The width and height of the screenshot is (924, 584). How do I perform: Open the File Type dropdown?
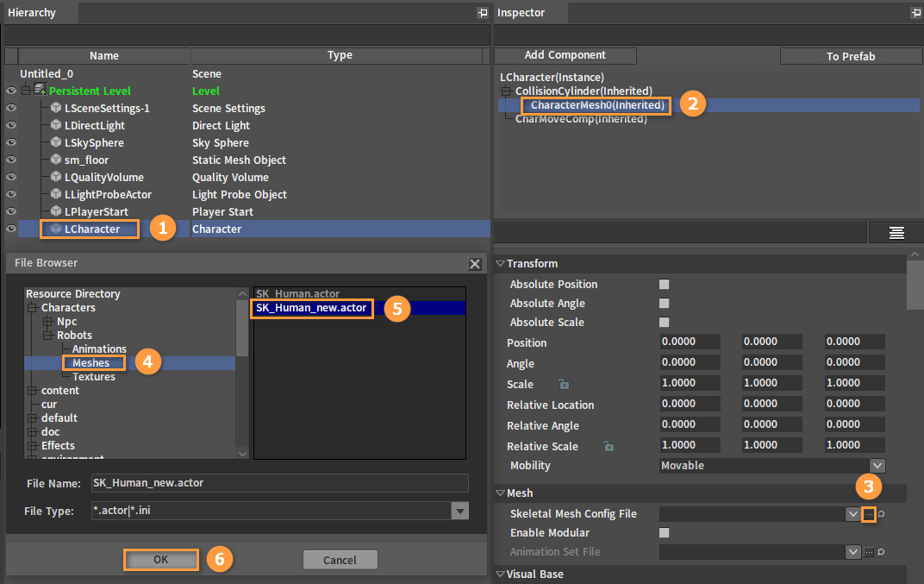459,511
